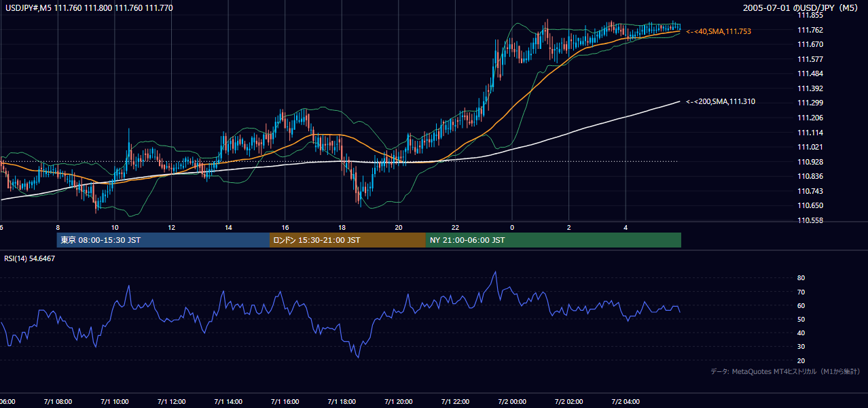Click RSI scale value 80
Image resolution: width=868 pixels, height=408 pixels.
coord(801,278)
